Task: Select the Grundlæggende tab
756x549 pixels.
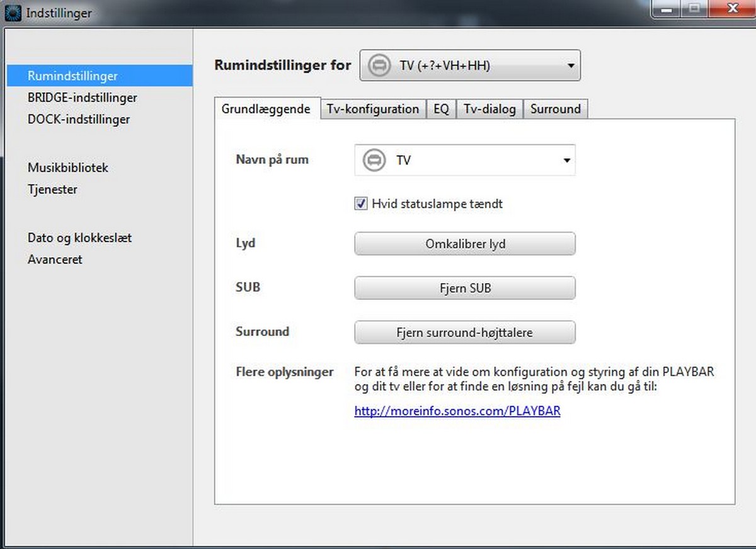Action: coord(266,108)
